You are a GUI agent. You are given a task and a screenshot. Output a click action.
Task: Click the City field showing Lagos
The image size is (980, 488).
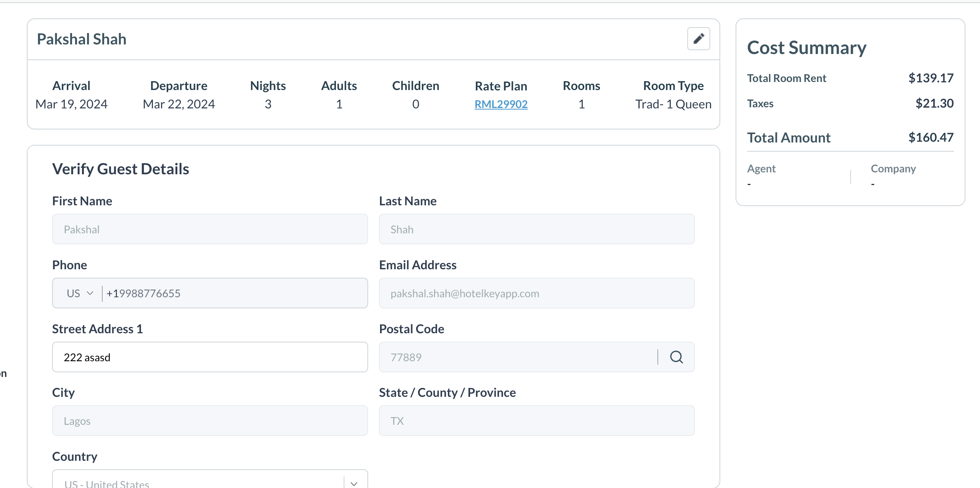click(210, 421)
